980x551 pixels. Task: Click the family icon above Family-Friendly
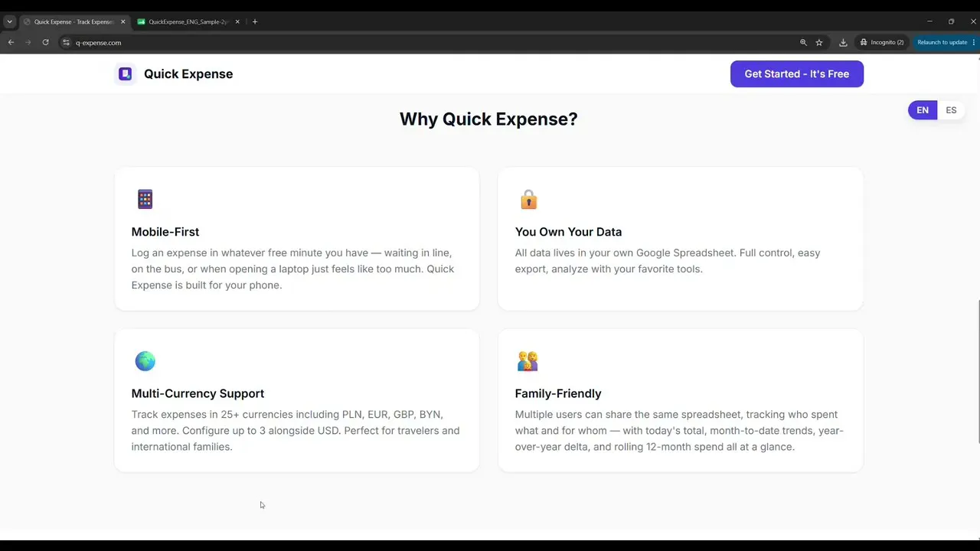[528, 360]
